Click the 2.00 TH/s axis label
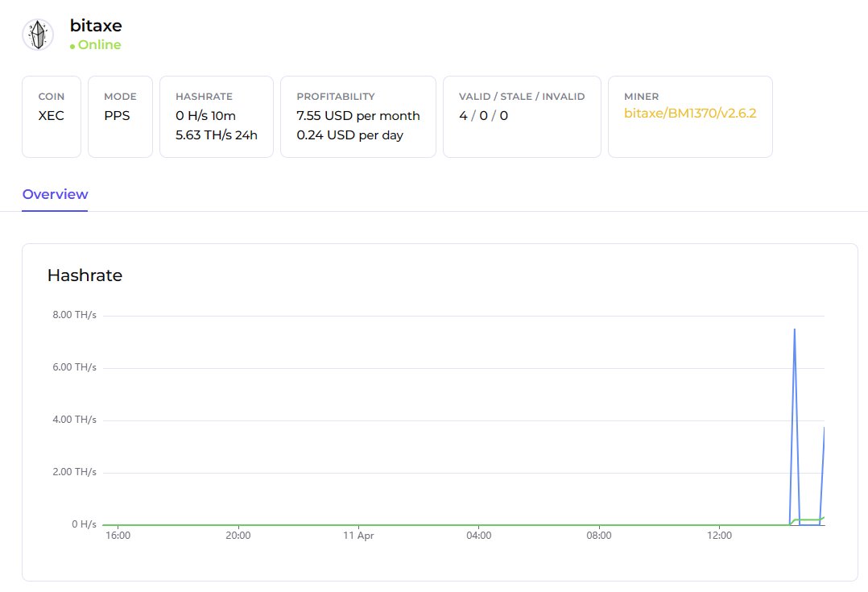 tap(74, 472)
